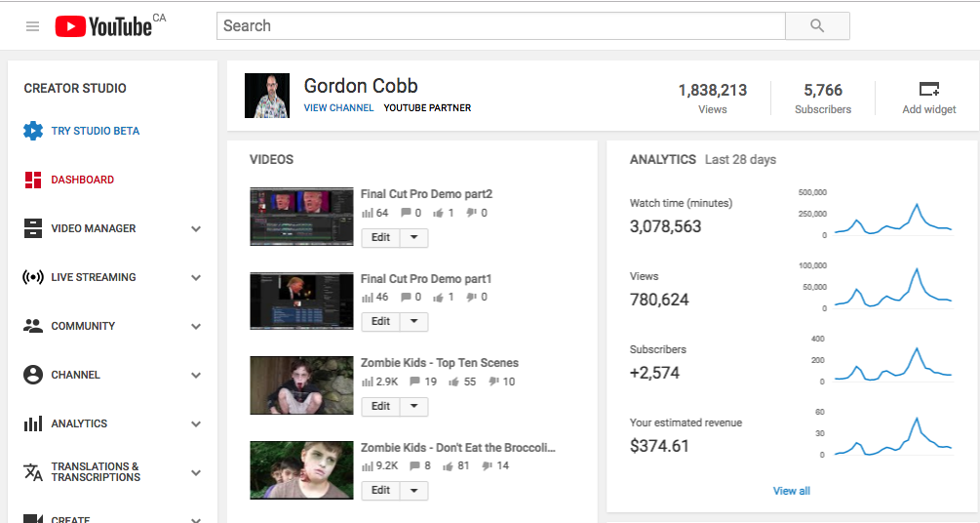The image size is (980, 523).
Task: Expand the Channel chevron
Action: click(196, 376)
